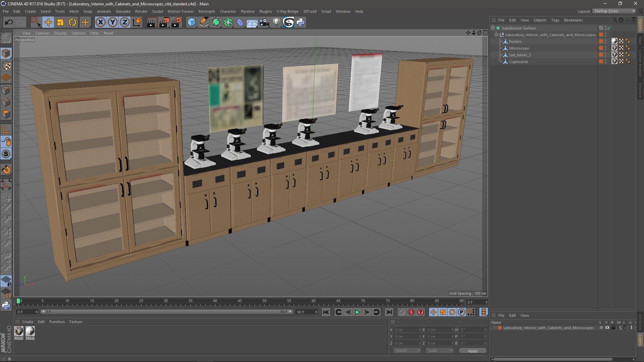Viewport: 644px width, 362px height.
Task: Toggle visibility dots of Posters object
Action: pos(606,42)
